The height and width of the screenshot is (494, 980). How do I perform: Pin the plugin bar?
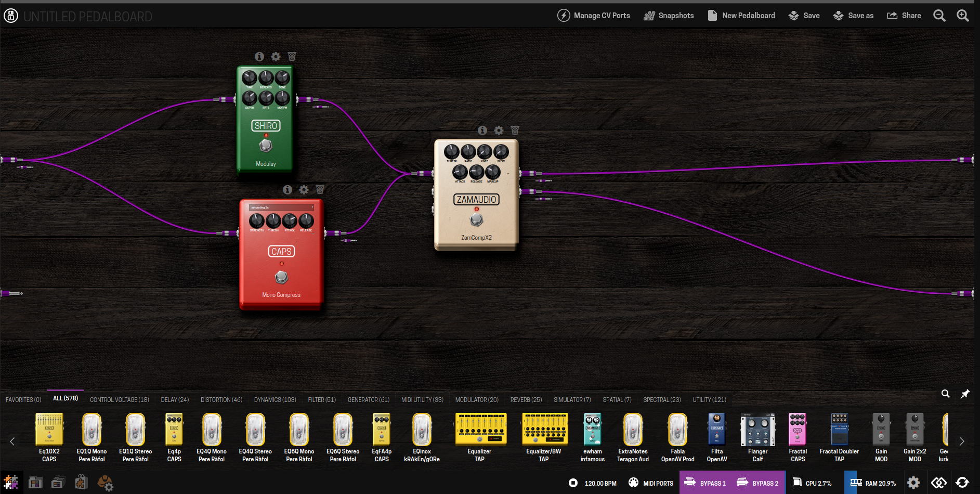coord(965,394)
